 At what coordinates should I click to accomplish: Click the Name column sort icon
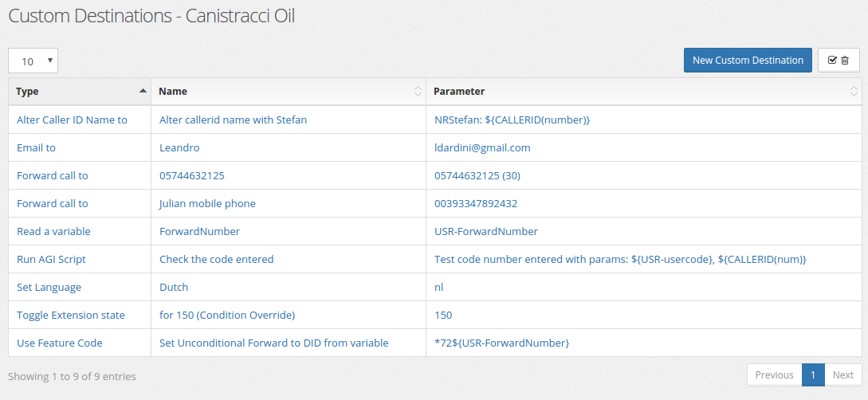click(418, 92)
